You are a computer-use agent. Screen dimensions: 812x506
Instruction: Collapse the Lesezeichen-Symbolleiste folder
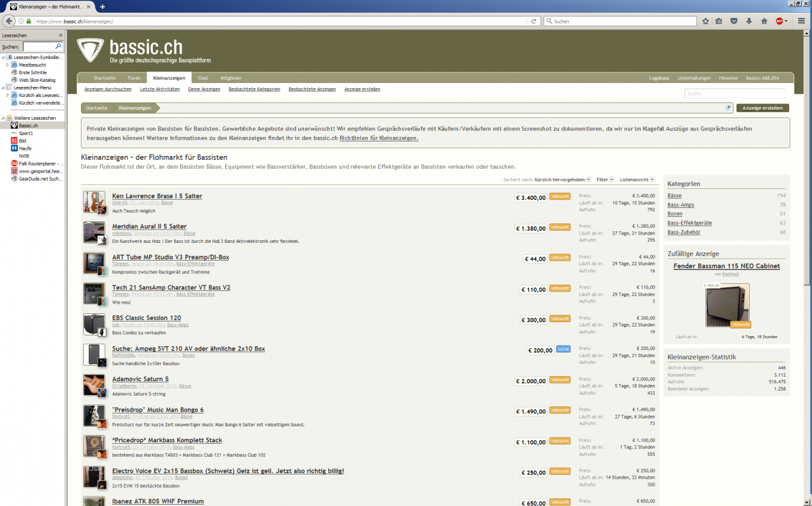3,57
